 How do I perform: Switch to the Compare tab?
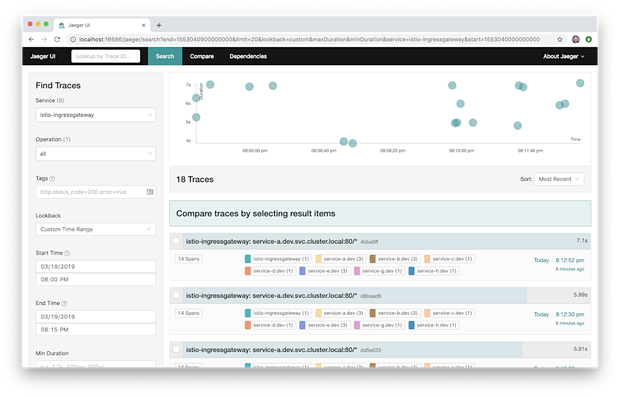[x=202, y=56]
